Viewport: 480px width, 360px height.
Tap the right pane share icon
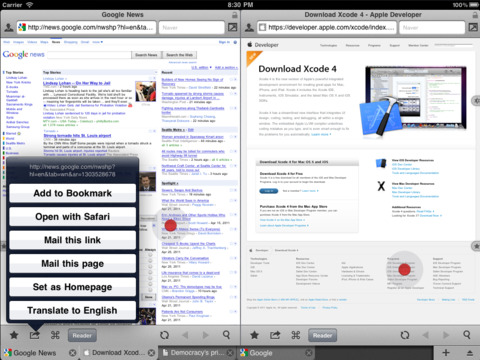[275, 335]
